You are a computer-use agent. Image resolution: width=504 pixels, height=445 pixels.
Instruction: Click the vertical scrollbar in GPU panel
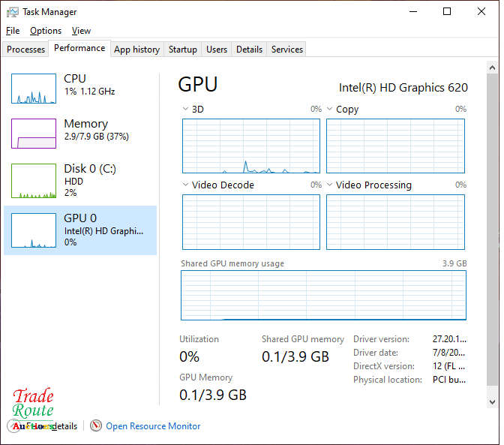tap(492, 225)
